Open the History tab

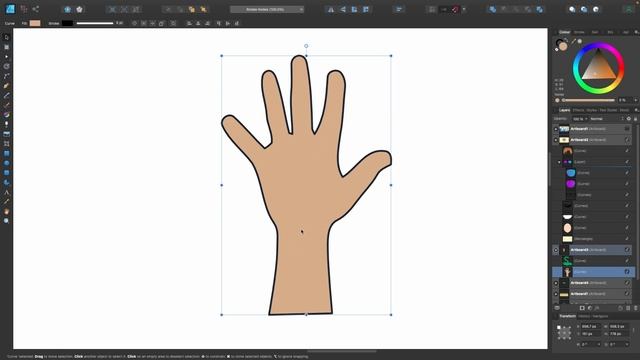(x=584, y=316)
